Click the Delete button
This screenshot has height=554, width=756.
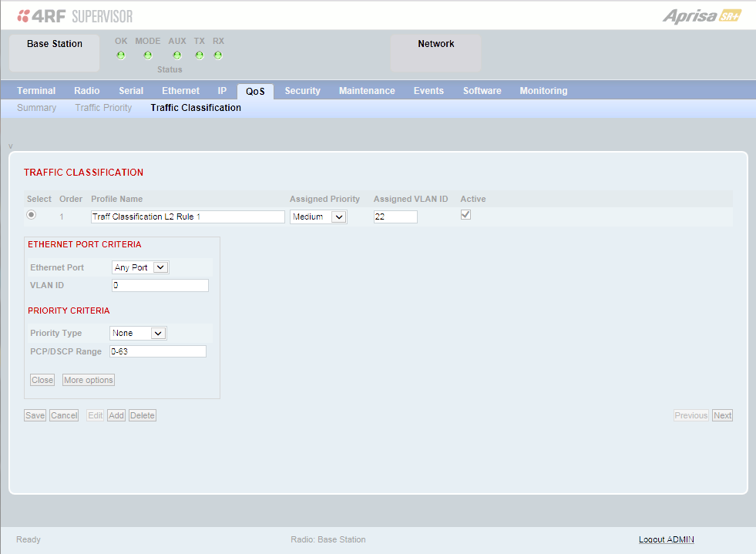click(x=143, y=415)
